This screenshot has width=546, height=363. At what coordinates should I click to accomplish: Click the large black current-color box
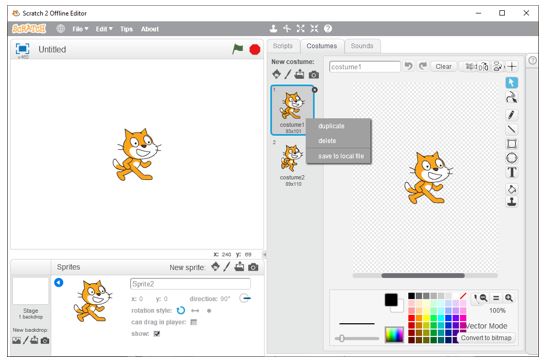tap(391, 300)
